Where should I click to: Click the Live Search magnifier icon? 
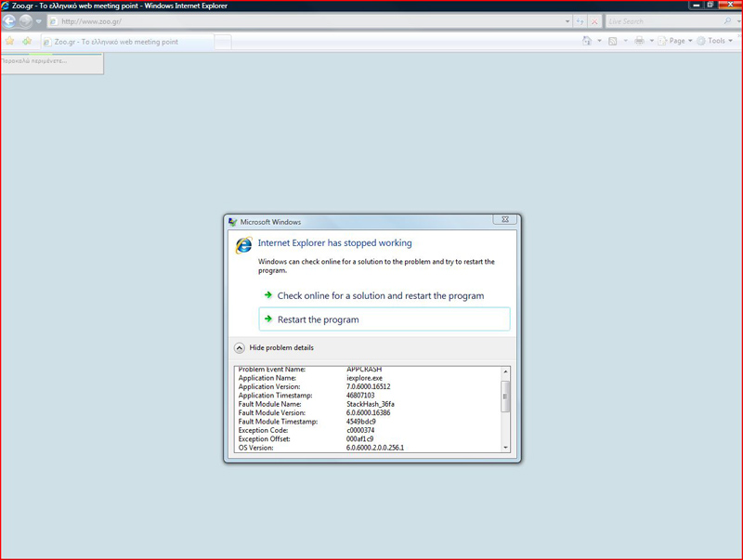[727, 21]
